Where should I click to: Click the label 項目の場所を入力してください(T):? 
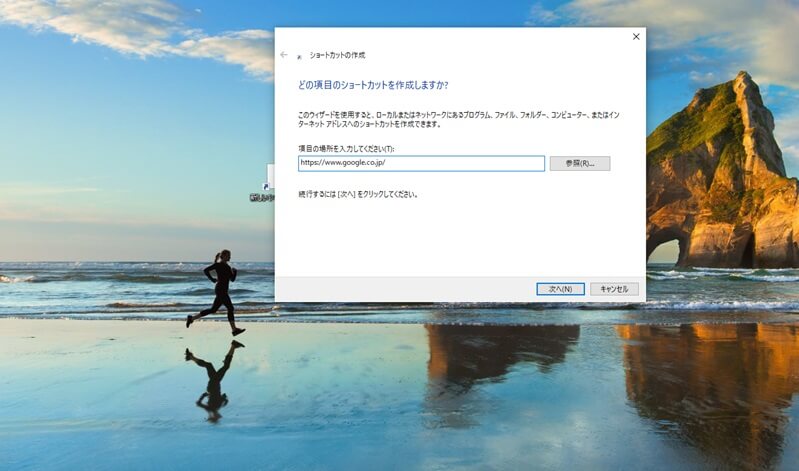click(347, 149)
